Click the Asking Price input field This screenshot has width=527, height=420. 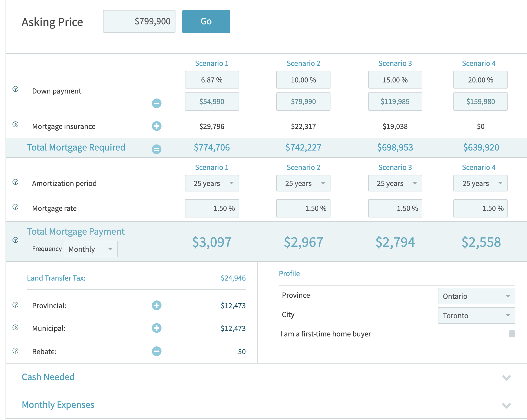tap(139, 22)
